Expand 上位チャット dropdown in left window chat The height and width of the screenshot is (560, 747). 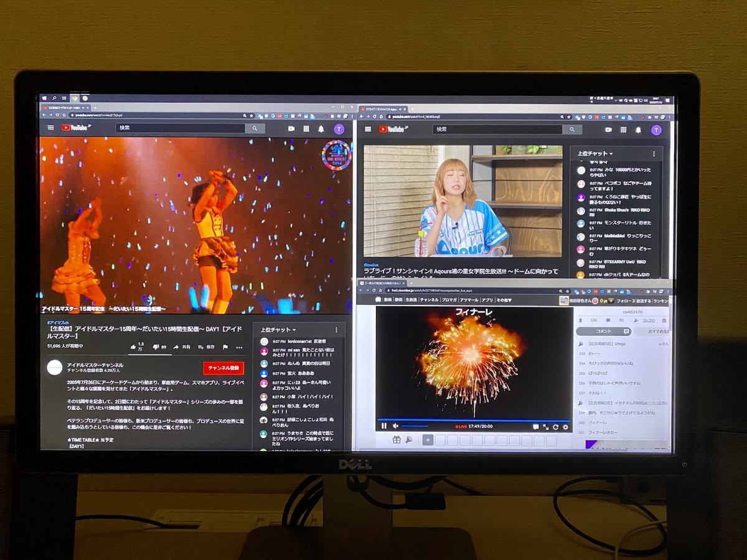[278, 330]
